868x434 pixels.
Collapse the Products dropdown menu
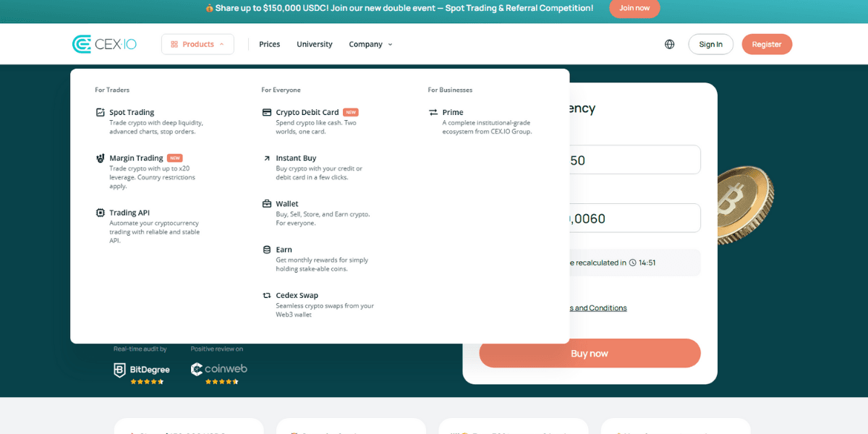pos(197,44)
